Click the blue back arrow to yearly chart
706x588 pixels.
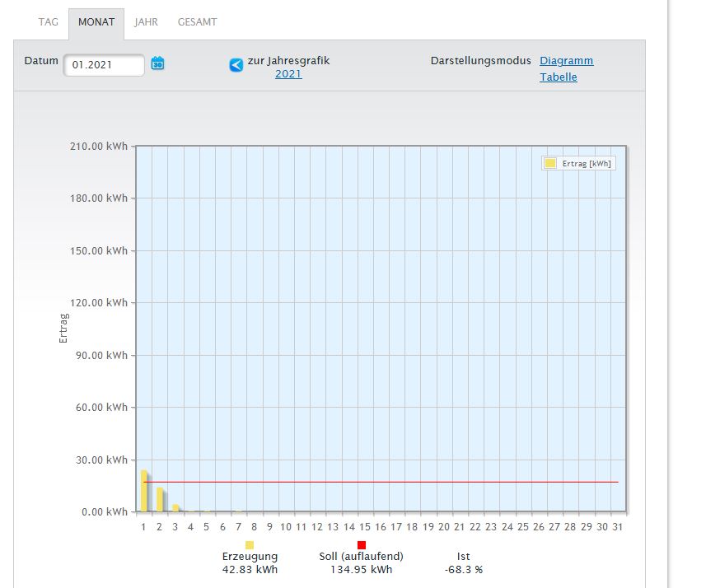click(236, 65)
